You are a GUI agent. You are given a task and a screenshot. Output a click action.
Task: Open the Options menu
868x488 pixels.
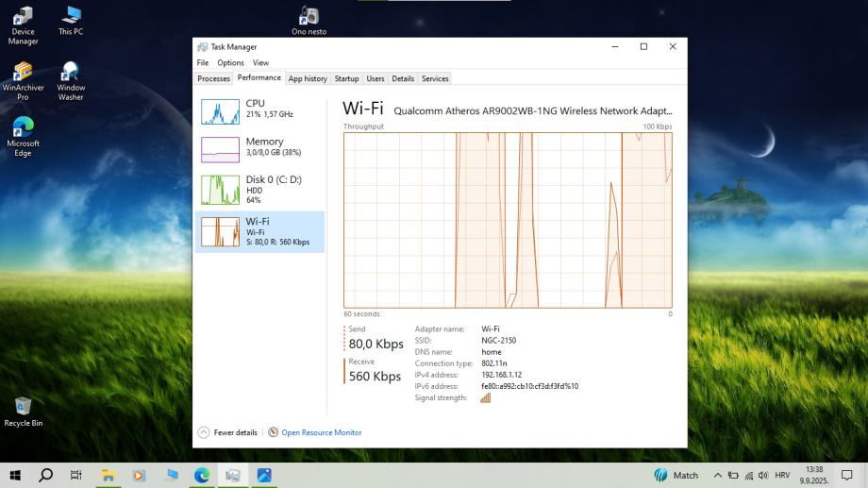click(230, 62)
